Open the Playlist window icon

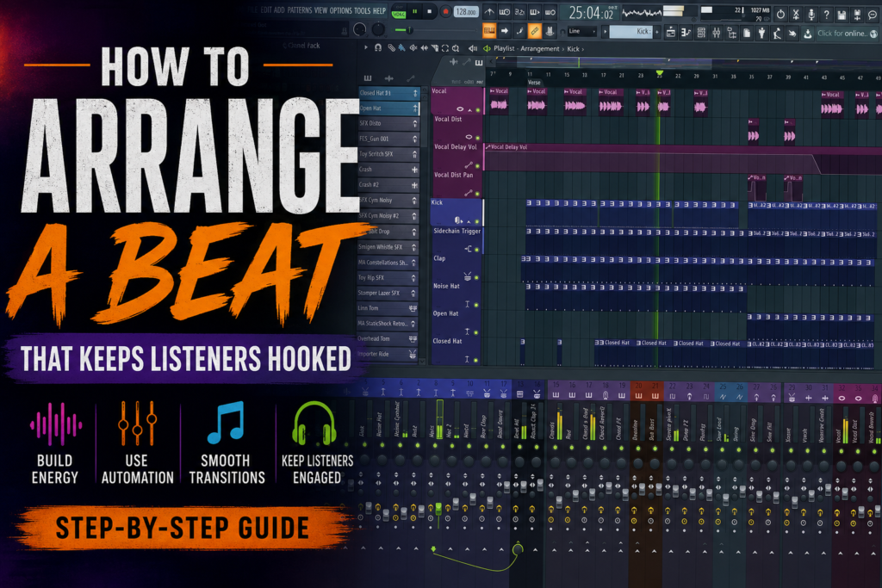670,33
